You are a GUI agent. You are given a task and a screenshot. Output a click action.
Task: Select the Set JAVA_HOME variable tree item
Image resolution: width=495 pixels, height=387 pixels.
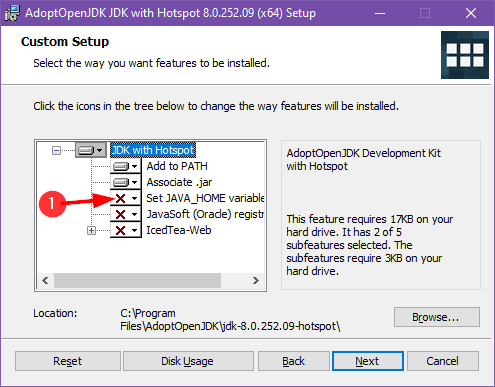click(205, 198)
